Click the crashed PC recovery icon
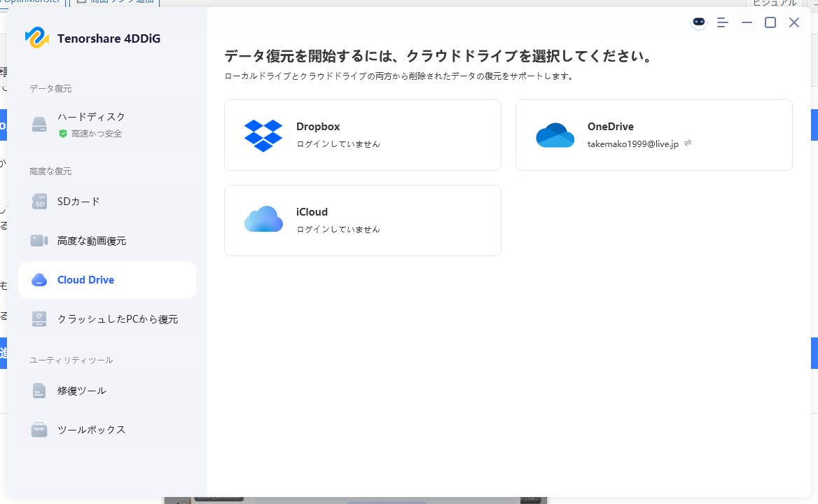 pos(39,319)
